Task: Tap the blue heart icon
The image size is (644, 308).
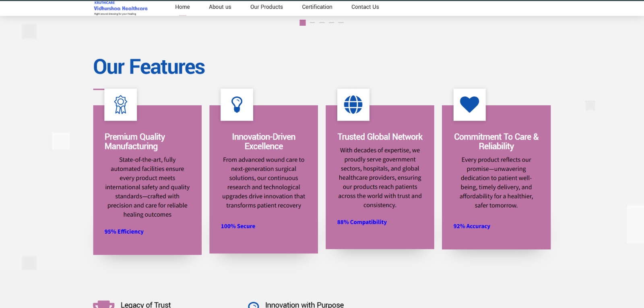Action: (x=469, y=105)
